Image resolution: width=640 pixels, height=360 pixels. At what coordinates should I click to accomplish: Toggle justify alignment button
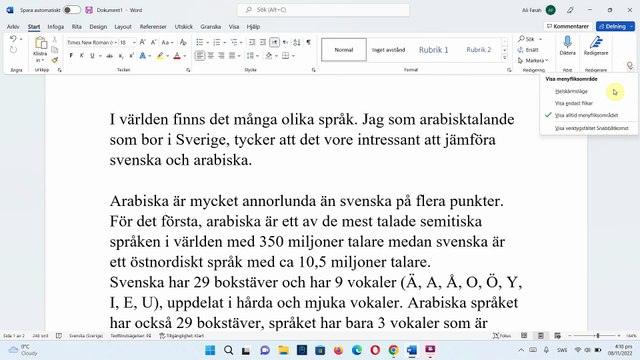click(x=232, y=56)
